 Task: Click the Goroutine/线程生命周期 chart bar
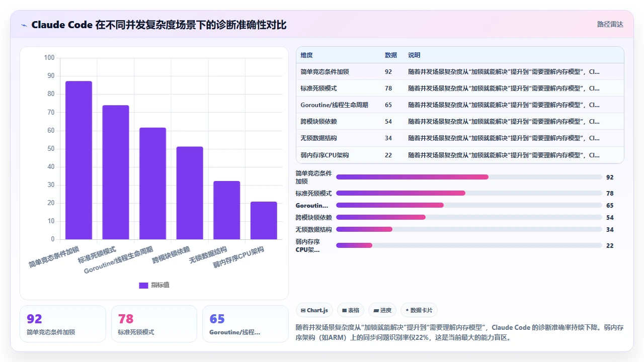(x=153, y=184)
